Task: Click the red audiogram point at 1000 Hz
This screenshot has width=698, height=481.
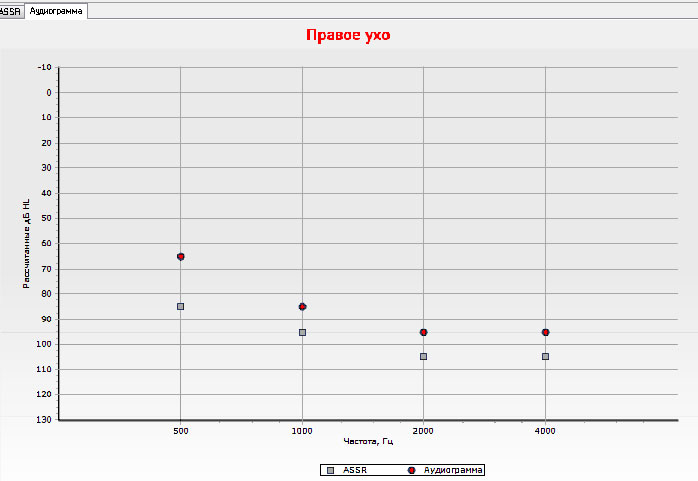Action: point(302,307)
